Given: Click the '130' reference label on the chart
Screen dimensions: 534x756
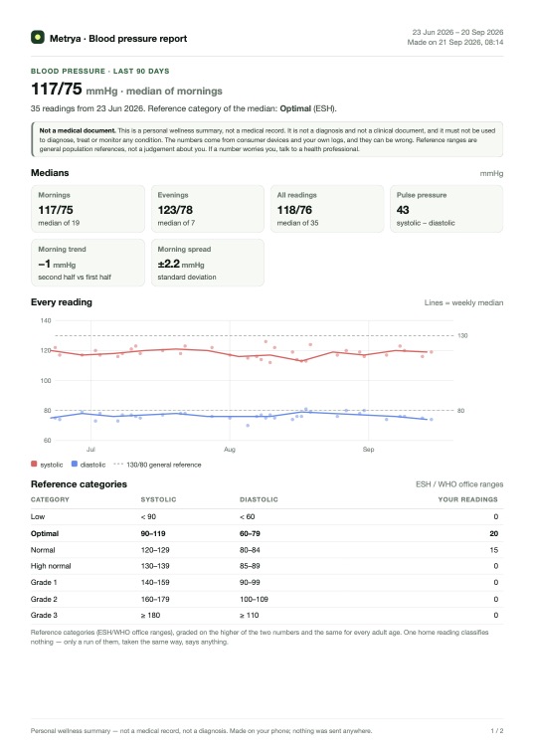Looking at the screenshot, I should pos(462,335).
